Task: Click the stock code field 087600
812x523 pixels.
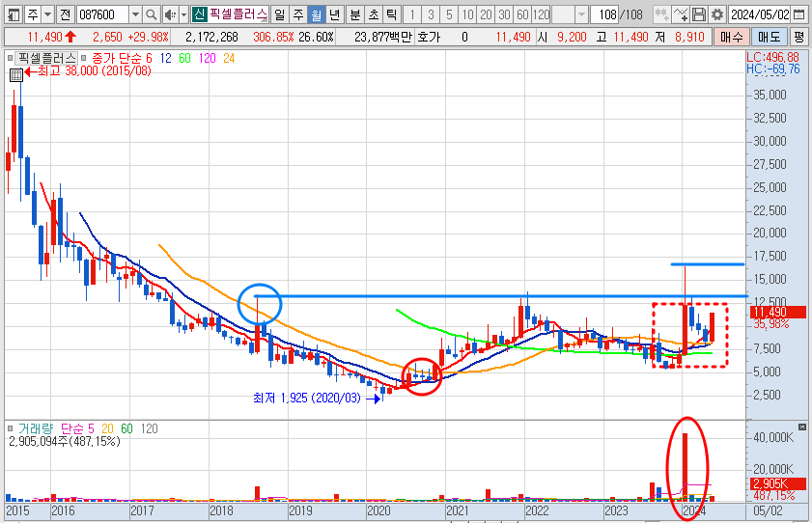Action: 102,14
